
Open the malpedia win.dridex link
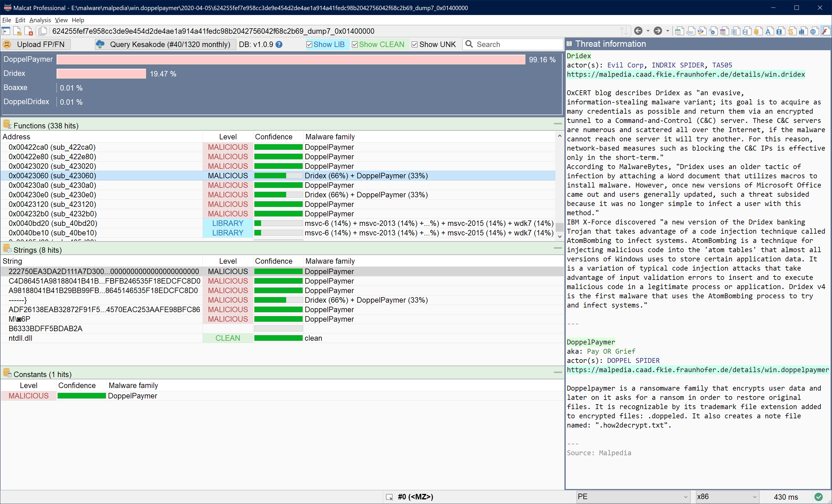685,74
